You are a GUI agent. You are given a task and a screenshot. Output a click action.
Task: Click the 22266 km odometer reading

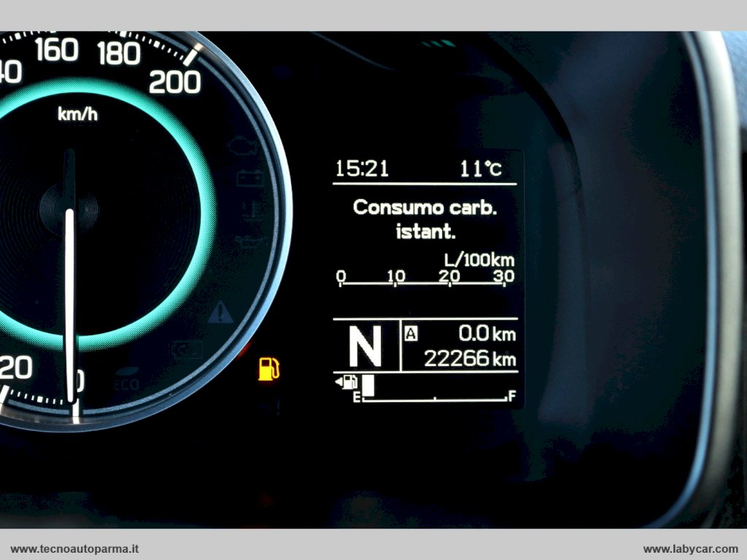[x=469, y=359]
